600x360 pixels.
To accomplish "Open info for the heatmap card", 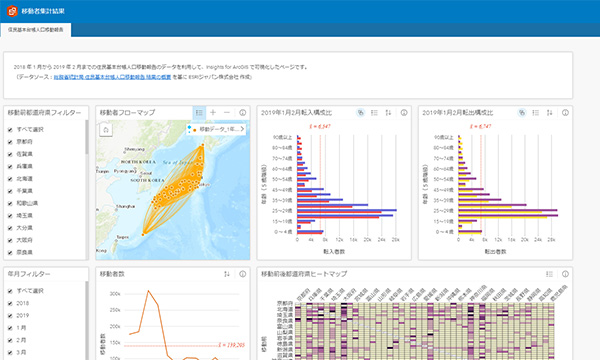I will [x=565, y=274].
